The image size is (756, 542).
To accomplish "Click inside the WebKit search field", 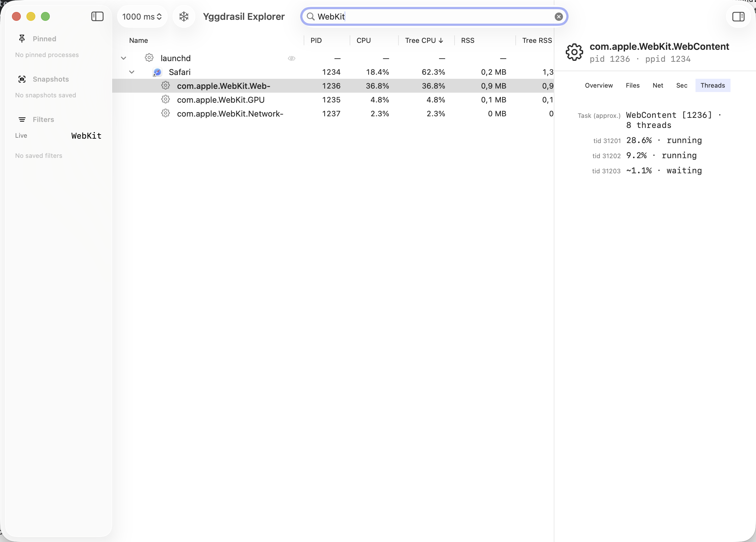I will 434,17.
